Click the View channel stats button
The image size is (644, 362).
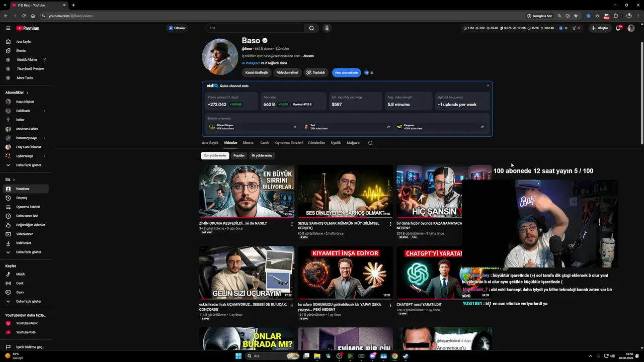pos(346,72)
